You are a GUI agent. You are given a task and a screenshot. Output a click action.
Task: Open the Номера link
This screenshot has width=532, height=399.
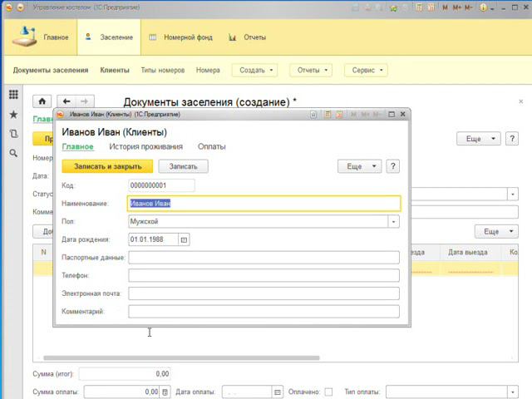pyautogui.click(x=208, y=70)
